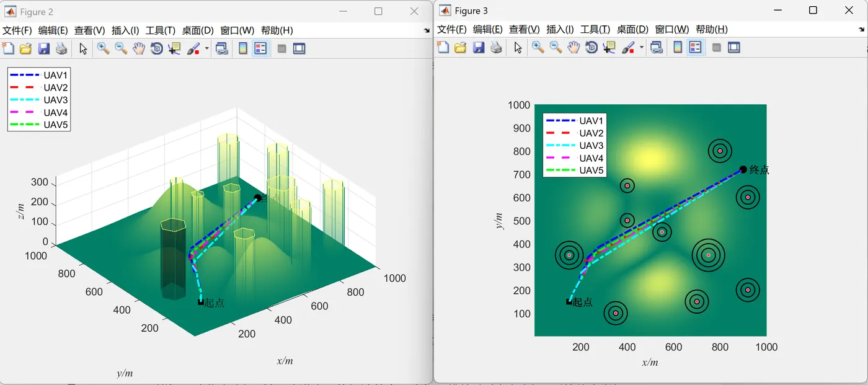Click the 终点 endpoint marker in Figure 3
The image size is (868, 385).
(x=743, y=170)
